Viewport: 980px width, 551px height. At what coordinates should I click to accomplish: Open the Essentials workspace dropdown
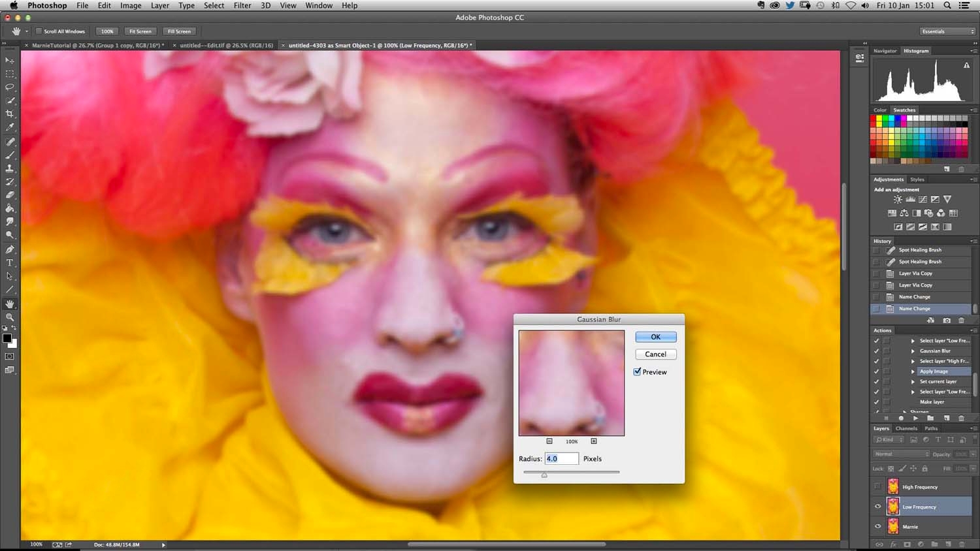[947, 31]
